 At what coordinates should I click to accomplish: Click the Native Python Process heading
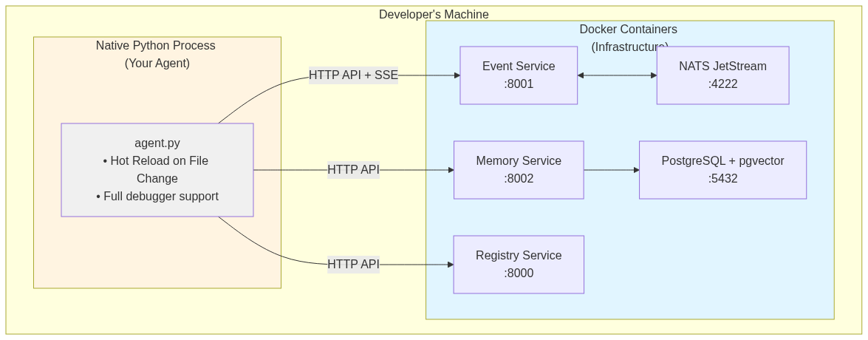point(156,46)
